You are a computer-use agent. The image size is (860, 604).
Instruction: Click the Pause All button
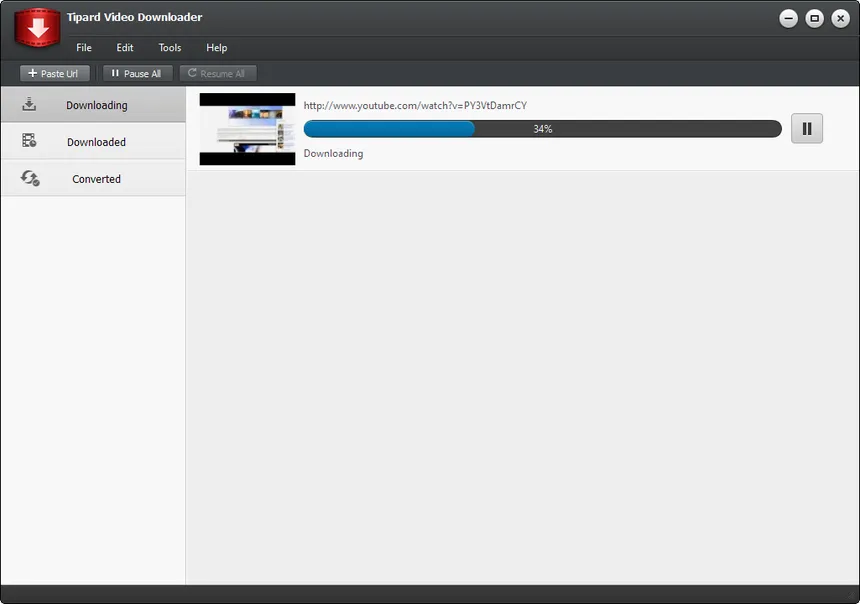click(x=137, y=74)
